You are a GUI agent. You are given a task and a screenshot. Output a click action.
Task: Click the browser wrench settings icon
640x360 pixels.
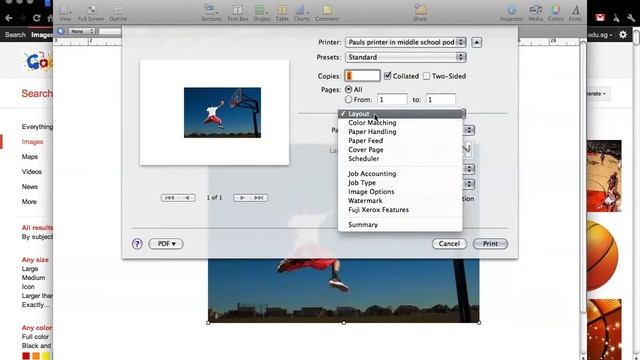click(631, 18)
